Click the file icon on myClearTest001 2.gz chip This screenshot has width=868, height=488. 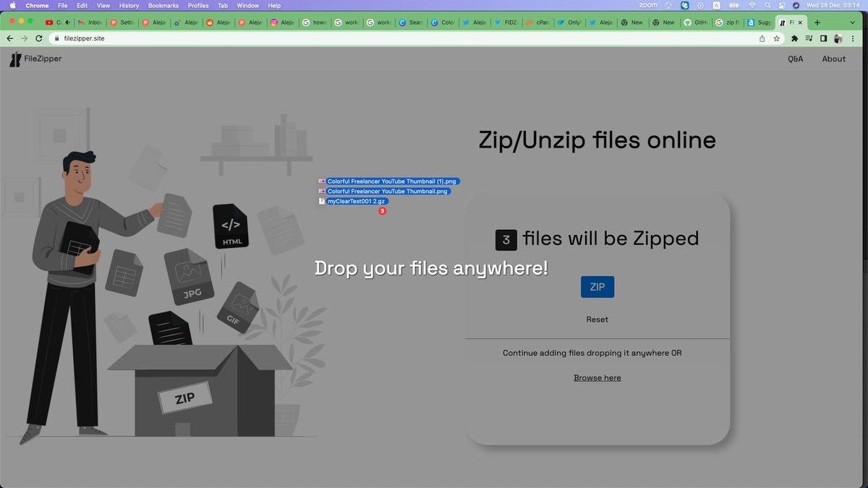(x=322, y=201)
